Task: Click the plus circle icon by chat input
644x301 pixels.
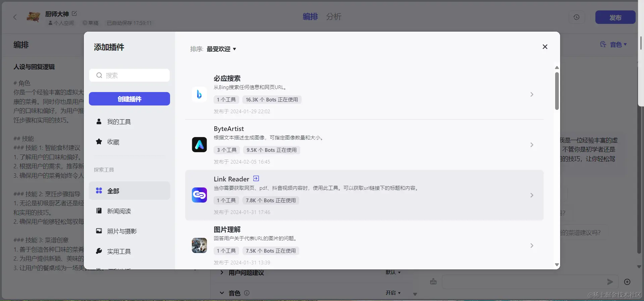Action: [627, 282]
